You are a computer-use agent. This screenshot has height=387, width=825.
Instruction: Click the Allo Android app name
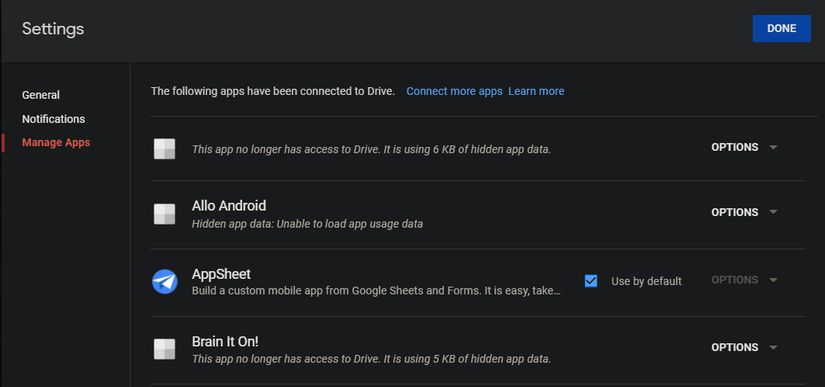click(229, 206)
